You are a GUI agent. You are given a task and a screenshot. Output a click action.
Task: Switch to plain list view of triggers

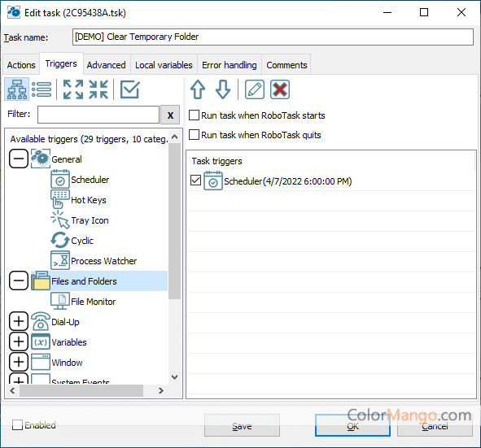[42, 89]
